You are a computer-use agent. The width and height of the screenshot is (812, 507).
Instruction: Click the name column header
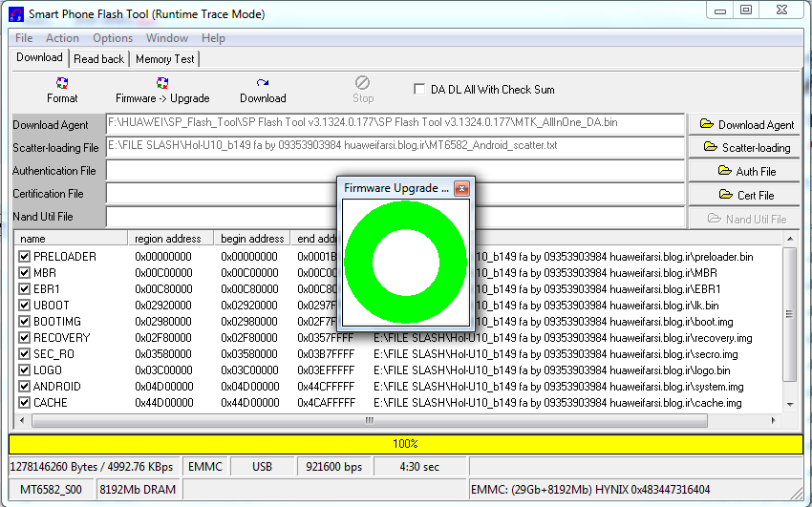pyautogui.click(x=71, y=239)
